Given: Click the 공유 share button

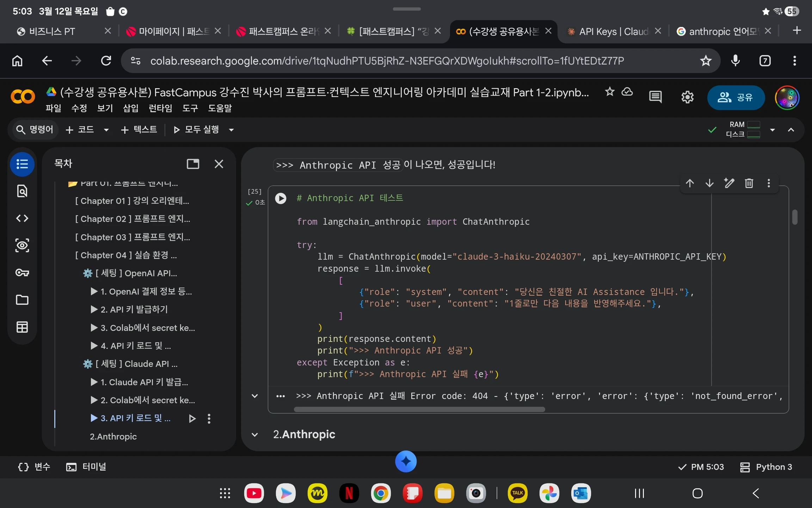Looking at the screenshot, I should click(736, 97).
